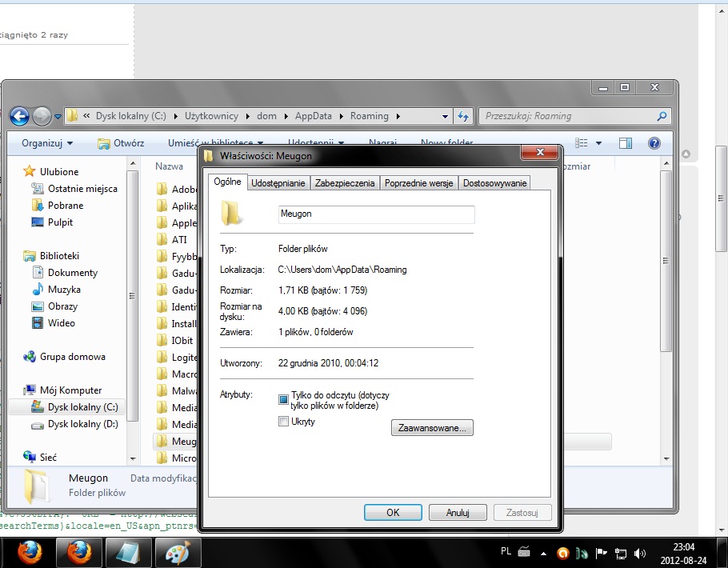Click the volume speaker icon in tray
The width and height of the screenshot is (728, 568).
(639, 553)
